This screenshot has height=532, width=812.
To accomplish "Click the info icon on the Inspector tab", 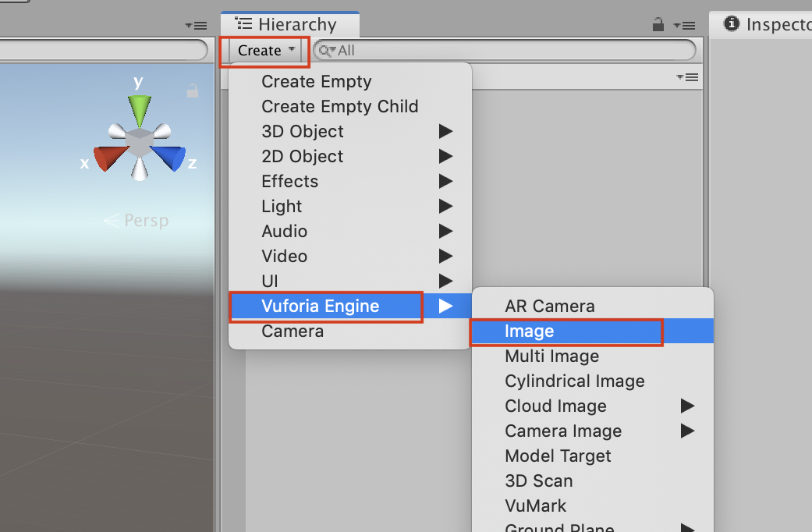I will [731, 24].
